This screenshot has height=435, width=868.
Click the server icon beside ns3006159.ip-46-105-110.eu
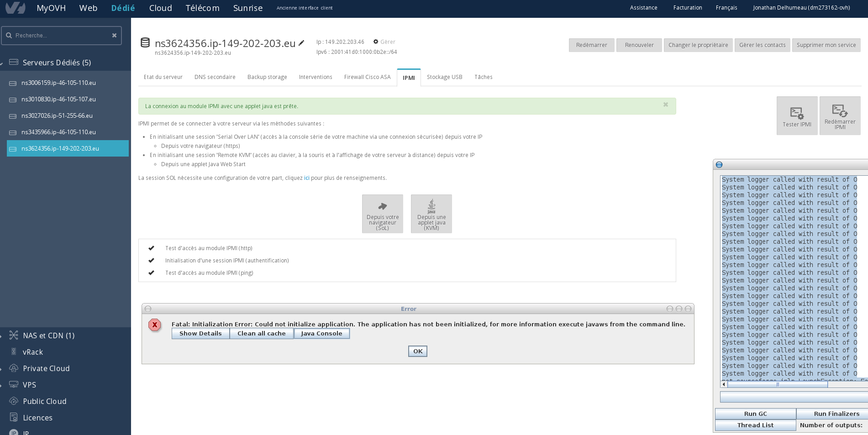pyautogui.click(x=13, y=83)
